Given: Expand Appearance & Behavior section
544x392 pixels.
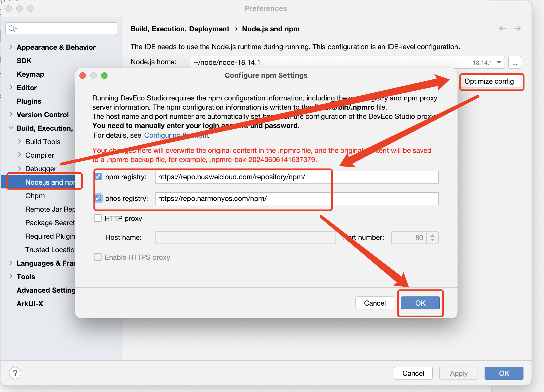Looking at the screenshot, I should (x=11, y=47).
